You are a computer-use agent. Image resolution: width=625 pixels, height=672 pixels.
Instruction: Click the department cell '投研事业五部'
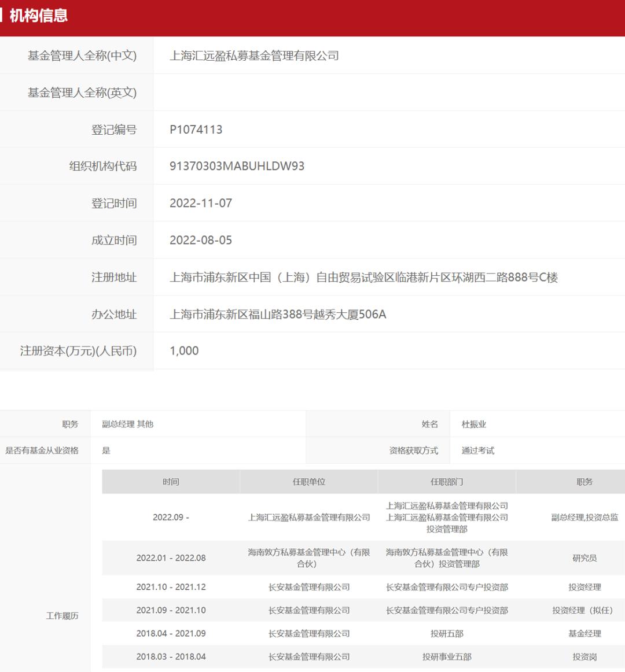(x=447, y=656)
